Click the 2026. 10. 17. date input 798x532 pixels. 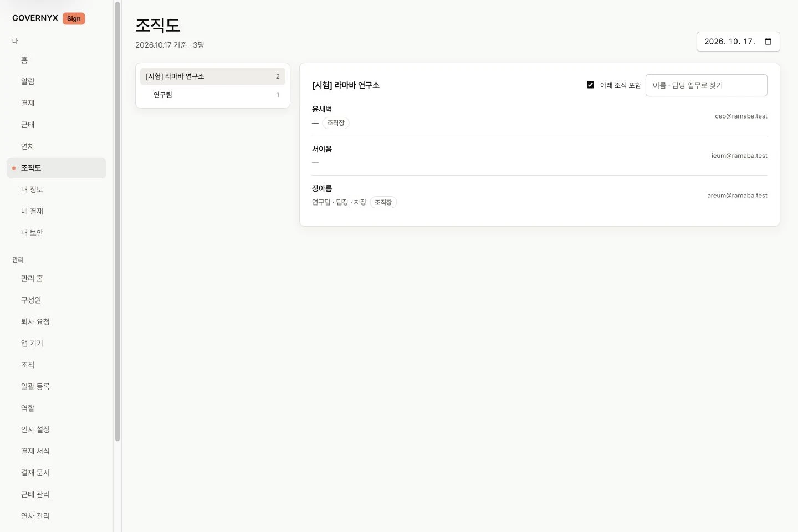tap(738, 42)
